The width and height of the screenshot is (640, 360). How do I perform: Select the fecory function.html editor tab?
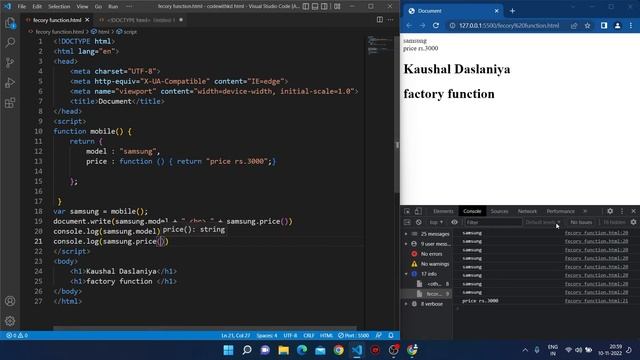57,20
